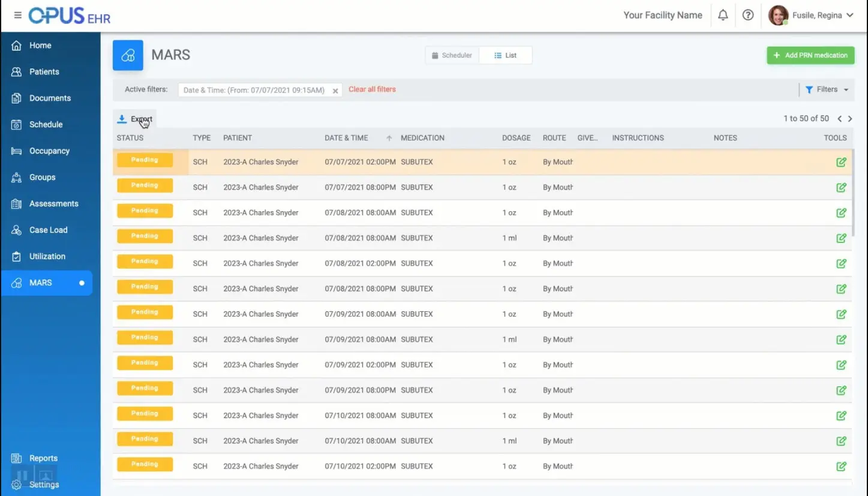Click Clear all filters link
This screenshot has height=496, width=868.
tap(372, 89)
